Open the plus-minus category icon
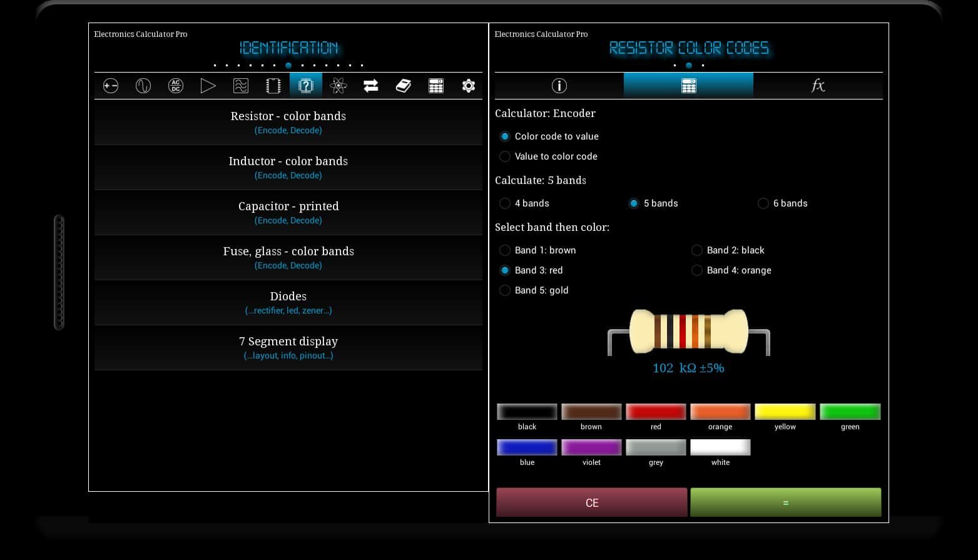 (111, 86)
